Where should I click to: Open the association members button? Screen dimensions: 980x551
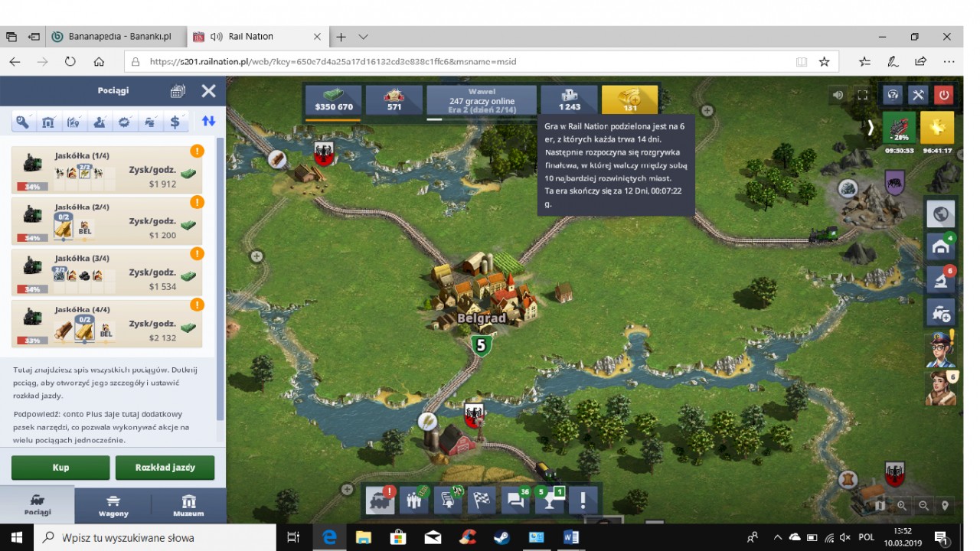(x=413, y=500)
